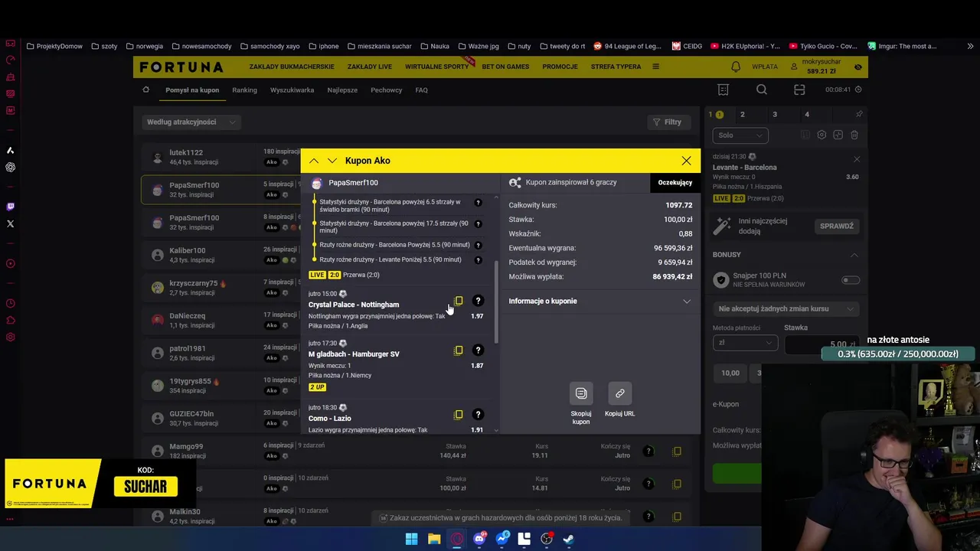980x551 pixels.
Task: Switch to the Pechowcy tab
Action: point(387,90)
